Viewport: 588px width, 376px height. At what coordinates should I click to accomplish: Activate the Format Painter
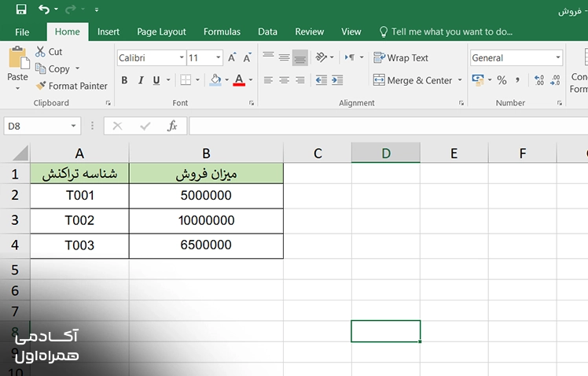click(72, 86)
